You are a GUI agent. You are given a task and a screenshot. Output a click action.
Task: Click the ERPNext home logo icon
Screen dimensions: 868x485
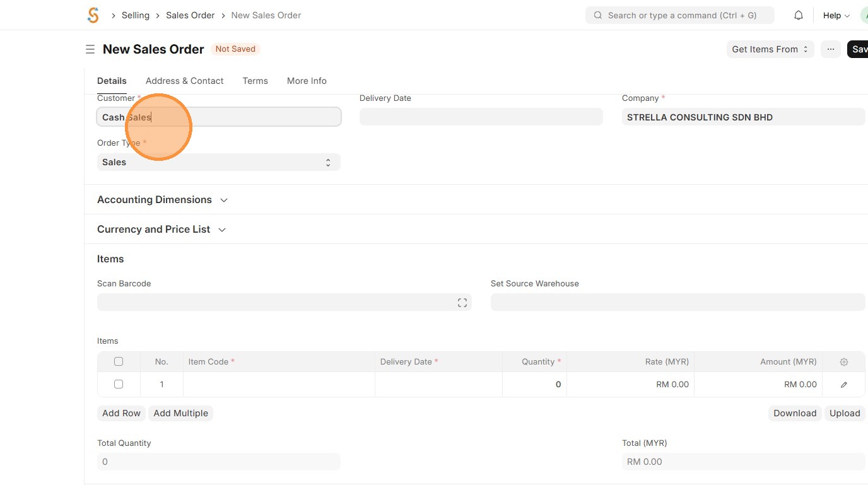pos(93,15)
